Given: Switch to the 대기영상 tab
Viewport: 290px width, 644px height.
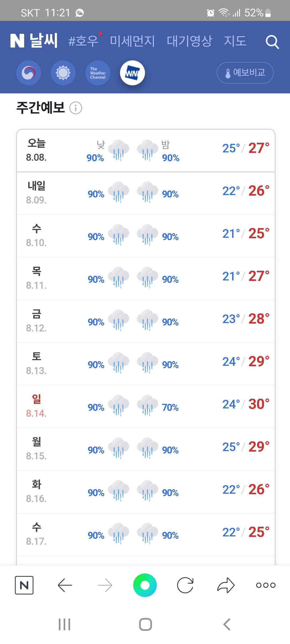Looking at the screenshot, I should pos(189,41).
